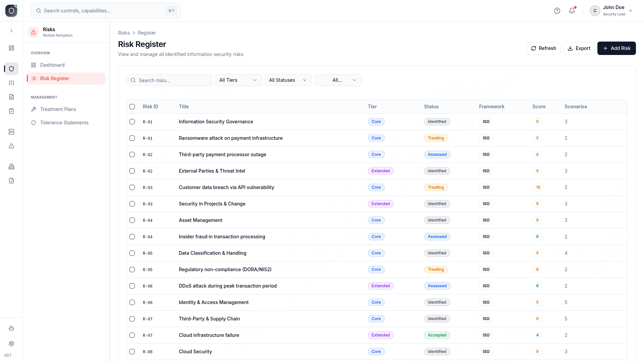Screen dimensions: 644x362
Task: Open notifications via the bell icon
Action: [x=572, y=11]
